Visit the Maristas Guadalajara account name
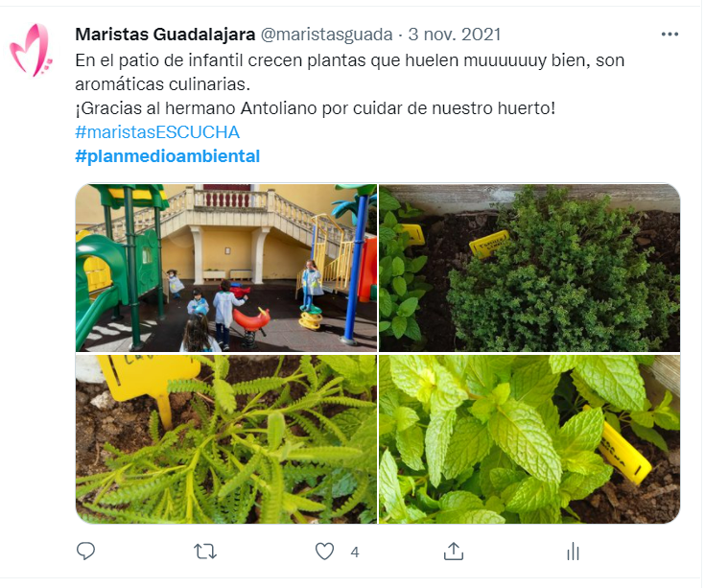This screenshot has height=588, width=705. (165, 35)
